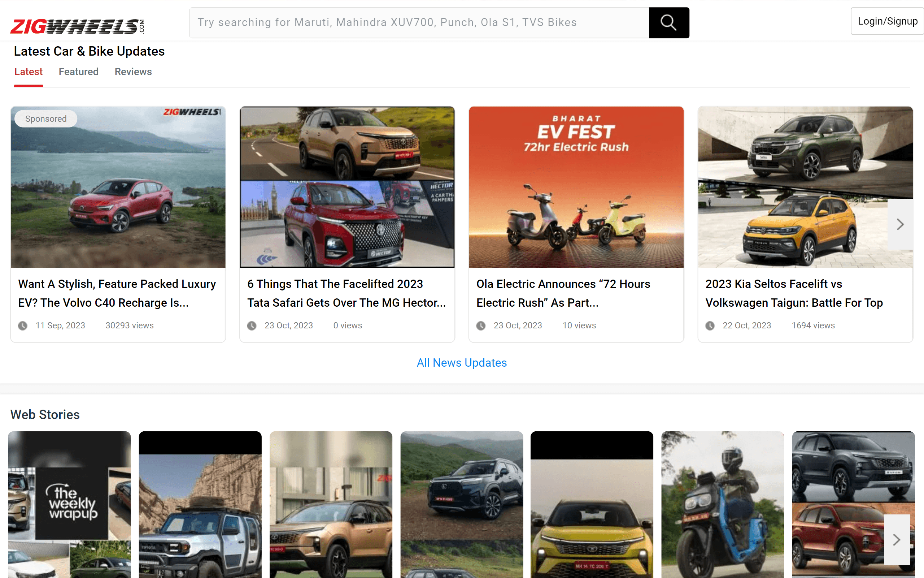
Task: Open the 6 Things Facelifted Tata Safari headline
Action: click(346, 293)
